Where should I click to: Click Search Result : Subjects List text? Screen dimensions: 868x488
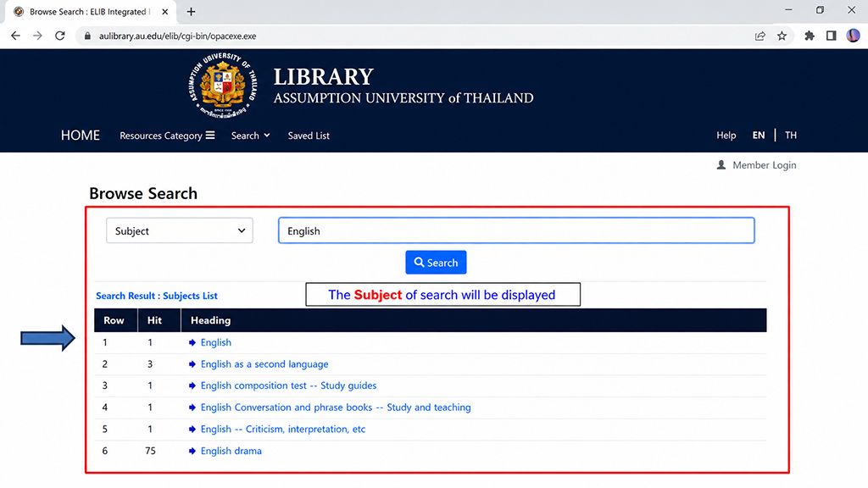157,296
